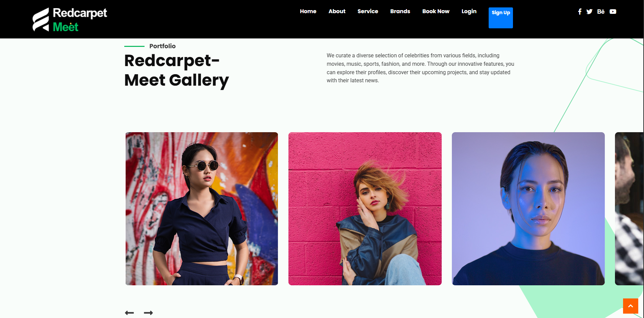Open the Service menu item
The image size is (644, 318).
(x=368, y=11)
